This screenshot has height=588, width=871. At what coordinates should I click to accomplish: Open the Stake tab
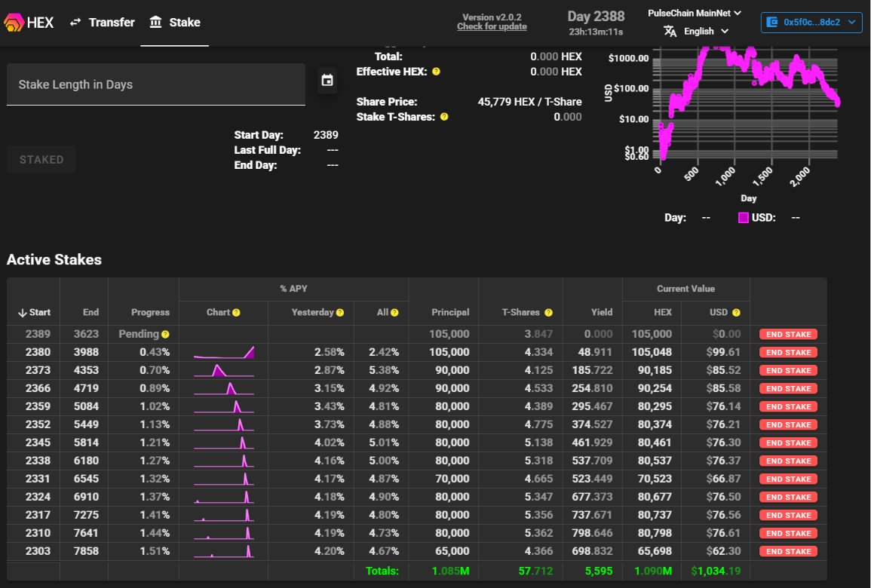coord(174,22)
